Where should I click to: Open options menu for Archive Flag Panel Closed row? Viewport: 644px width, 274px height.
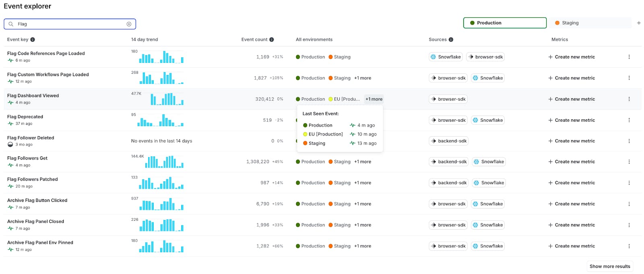click(629, 225)
